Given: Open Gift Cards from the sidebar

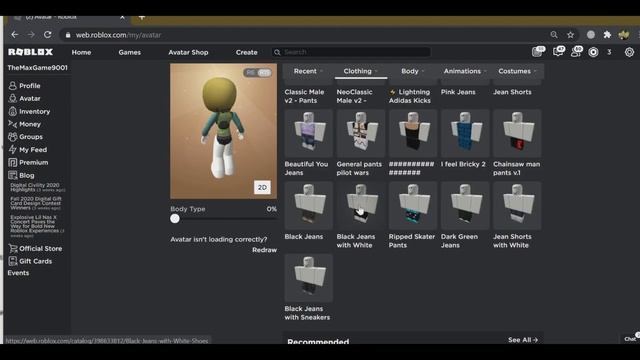Looking at the screenshot, I should [x=30, y=261].
